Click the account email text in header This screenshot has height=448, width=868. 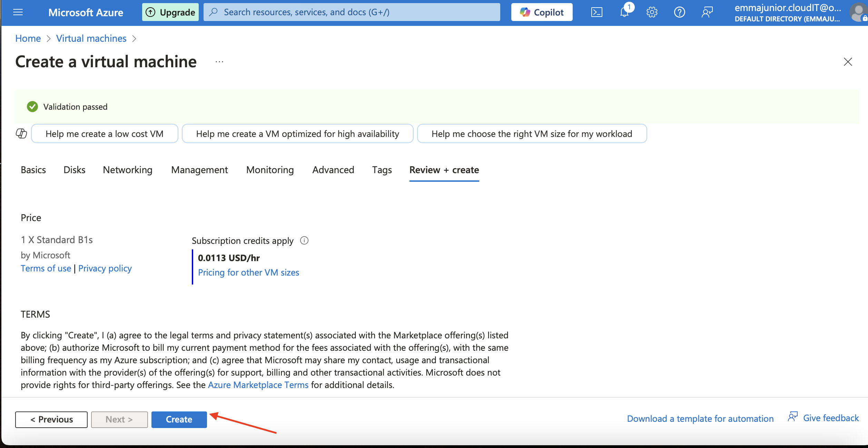788,8
